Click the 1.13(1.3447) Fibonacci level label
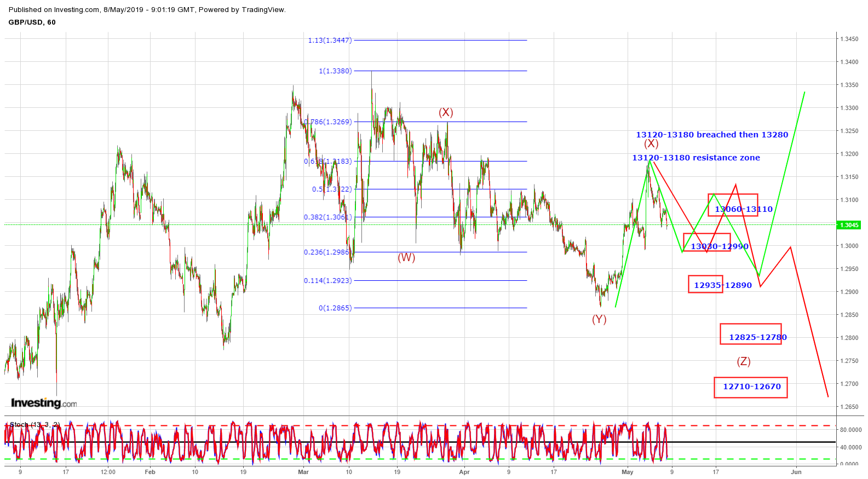 point(330,40)
